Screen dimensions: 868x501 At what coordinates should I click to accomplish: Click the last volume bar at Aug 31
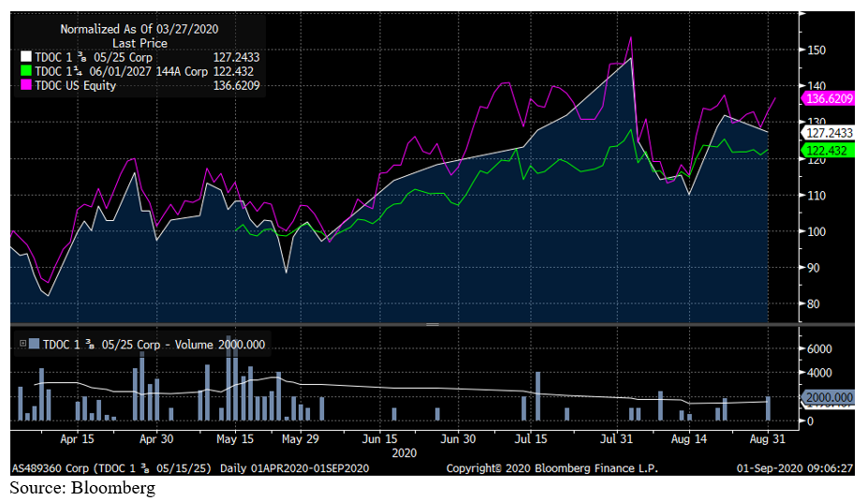[x=768, y=408]
